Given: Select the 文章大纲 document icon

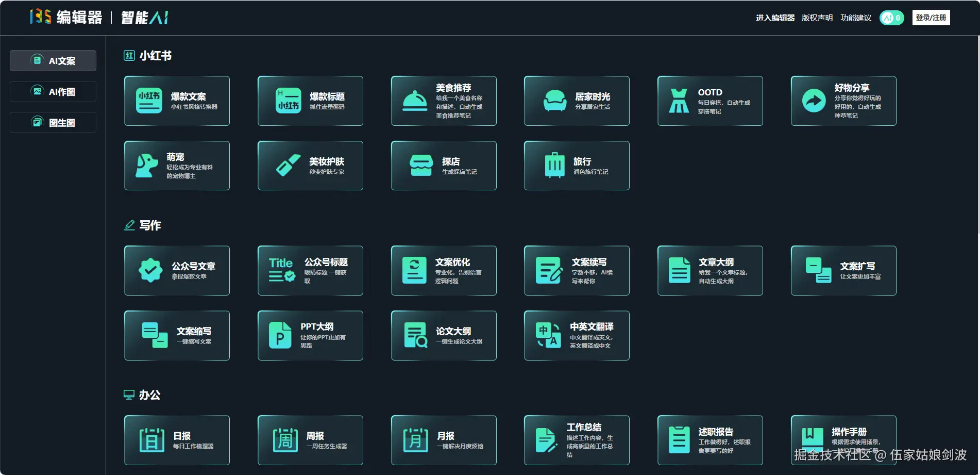Looking at the screenshot, I should 679,270.
